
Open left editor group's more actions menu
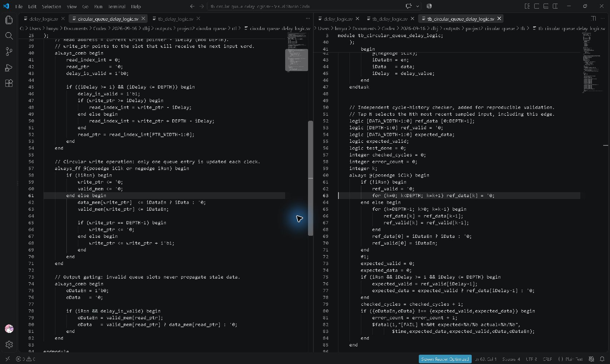(x=308, y=19)
